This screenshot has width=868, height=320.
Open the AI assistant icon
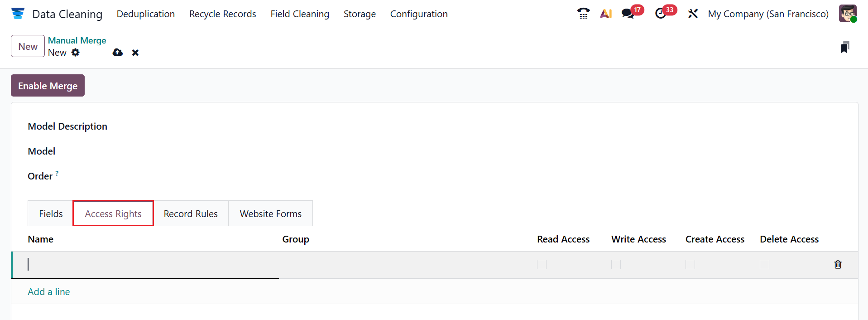606,14
